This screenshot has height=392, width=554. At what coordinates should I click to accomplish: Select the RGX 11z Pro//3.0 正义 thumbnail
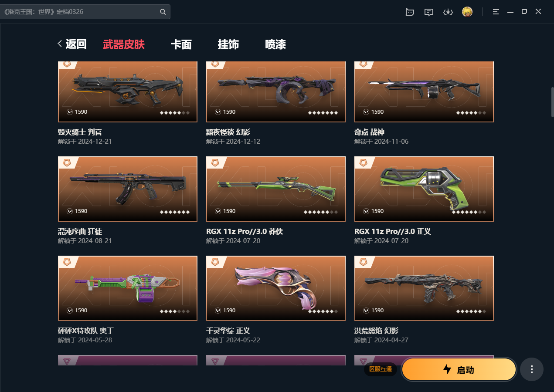click(424, 189)
